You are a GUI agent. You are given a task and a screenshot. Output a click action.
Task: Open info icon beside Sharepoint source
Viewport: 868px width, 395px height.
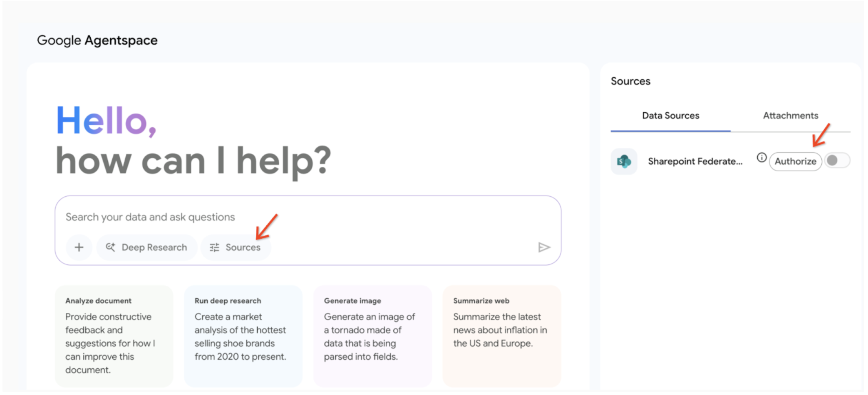point(761,158)
